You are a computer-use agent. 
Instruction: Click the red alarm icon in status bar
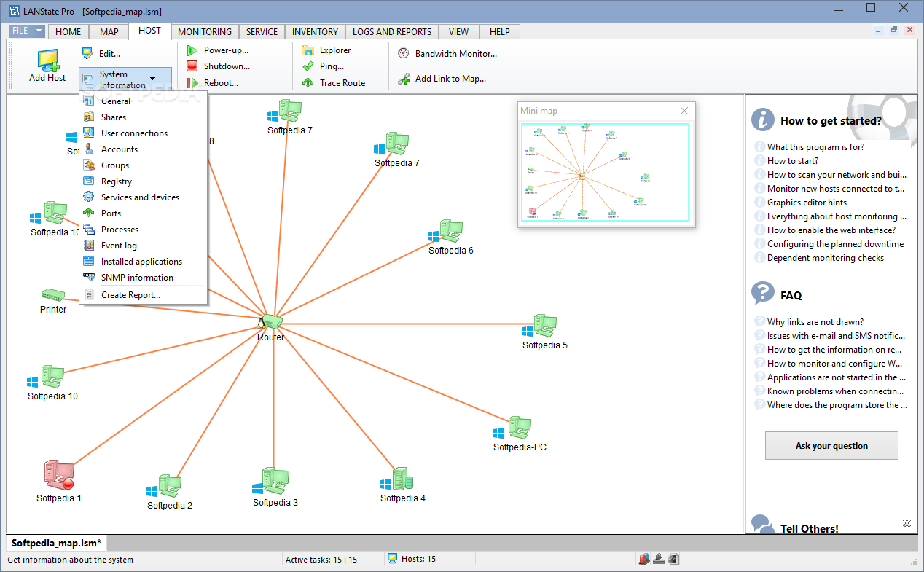(x=643, y=559)
